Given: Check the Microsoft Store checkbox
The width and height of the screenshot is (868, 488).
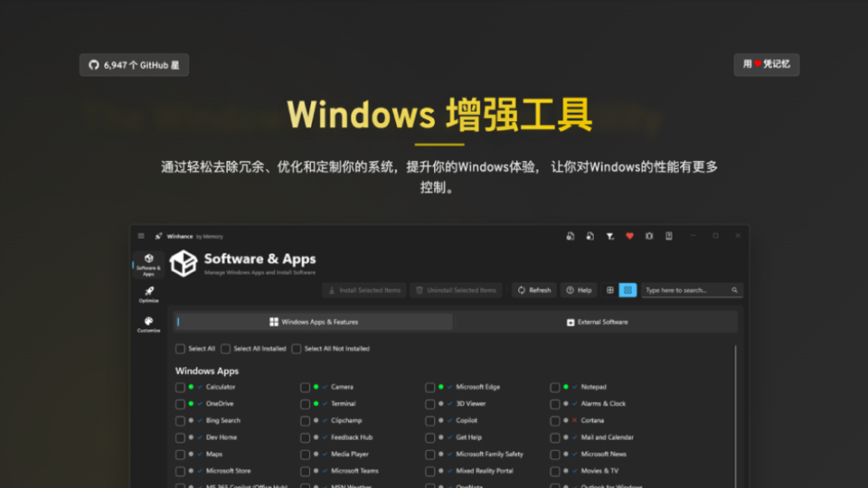Looking at the screenshot, I should click(180, 472).
